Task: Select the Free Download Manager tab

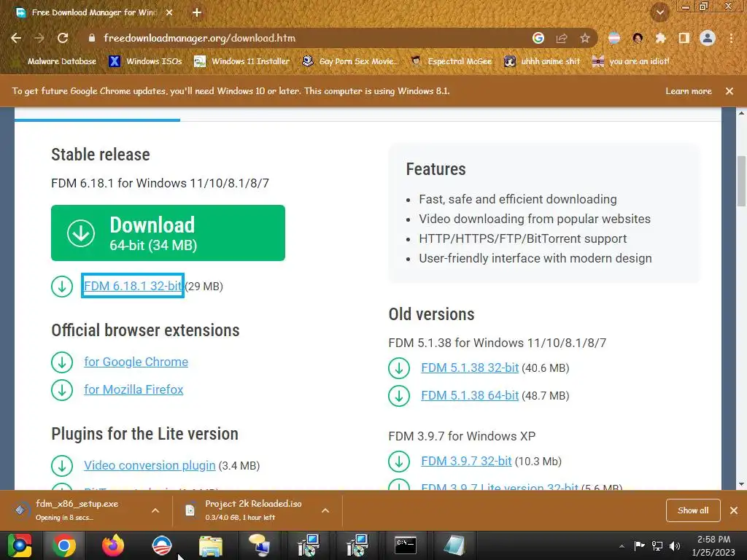Action: click(x=93, y=12)
